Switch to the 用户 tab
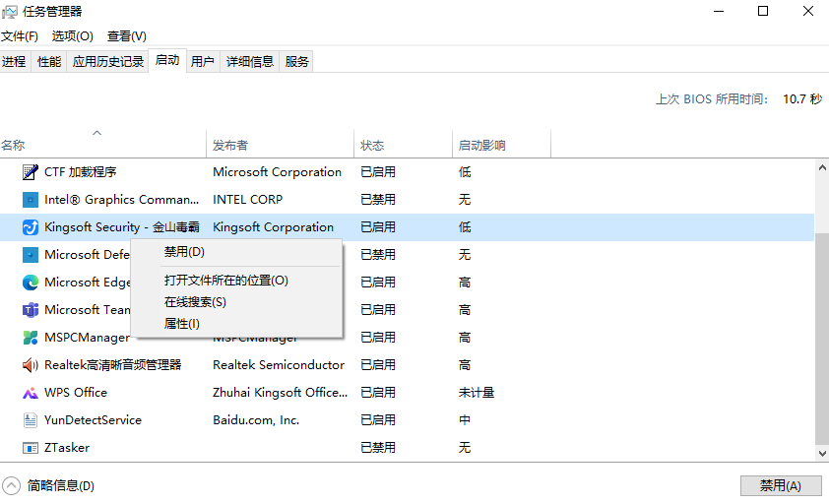Viewport: 829px width, 504px height. (x=203, y=61)
